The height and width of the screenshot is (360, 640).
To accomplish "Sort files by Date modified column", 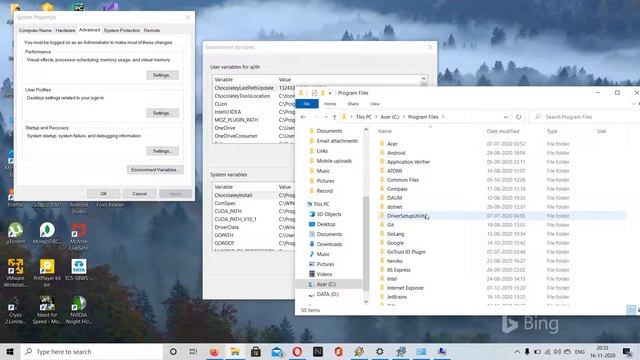I will (x=503, y=131).
